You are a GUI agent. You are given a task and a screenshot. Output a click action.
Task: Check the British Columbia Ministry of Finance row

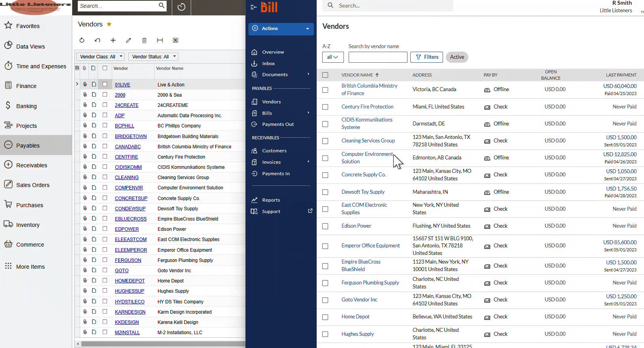coord(325,90)
